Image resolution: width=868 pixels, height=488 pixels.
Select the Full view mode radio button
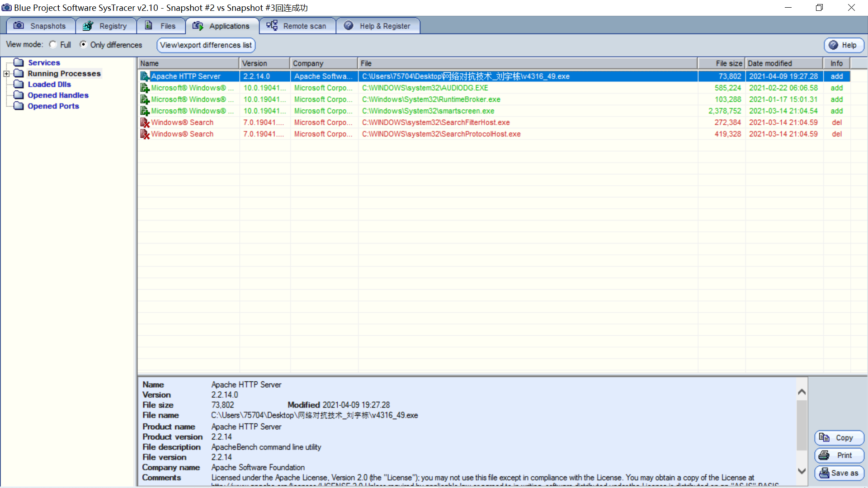pyautogui.click(x=53, y=44)
